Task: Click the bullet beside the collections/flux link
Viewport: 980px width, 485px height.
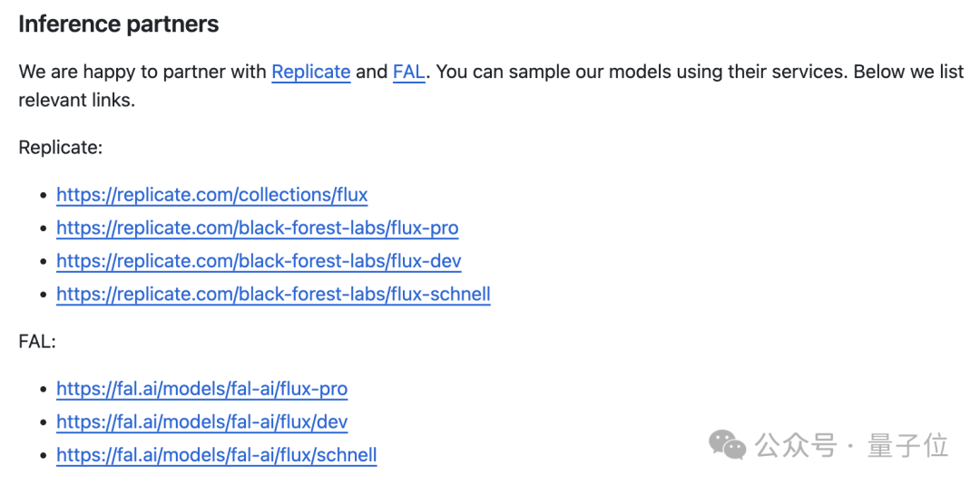Action: point(44,196)
